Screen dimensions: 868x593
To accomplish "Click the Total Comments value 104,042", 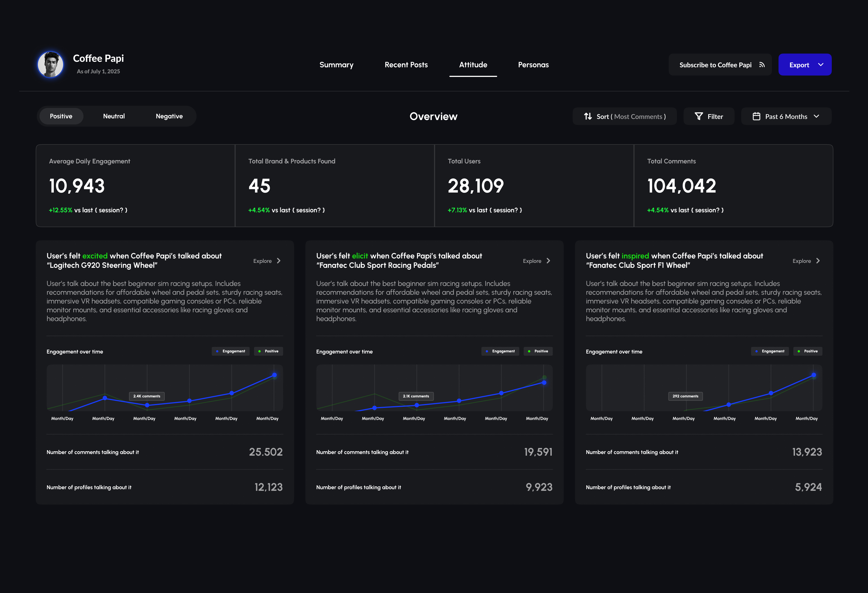I will 682,186.
